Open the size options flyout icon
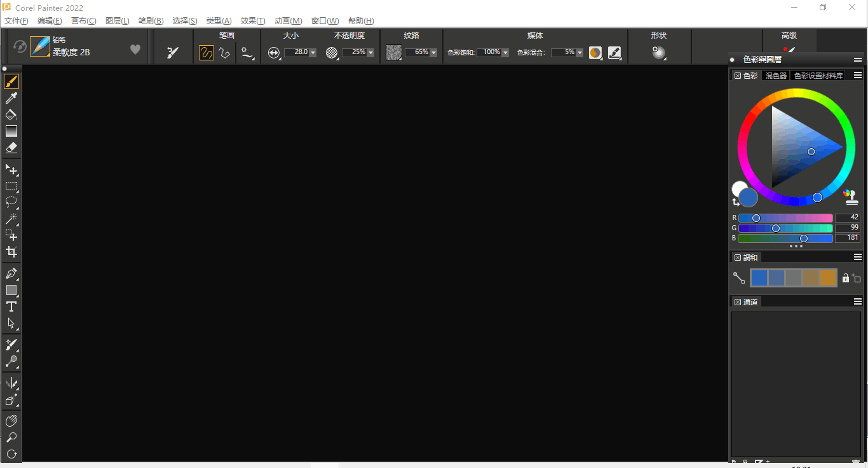This screenshot has height=468, width=868. (274, 53)
